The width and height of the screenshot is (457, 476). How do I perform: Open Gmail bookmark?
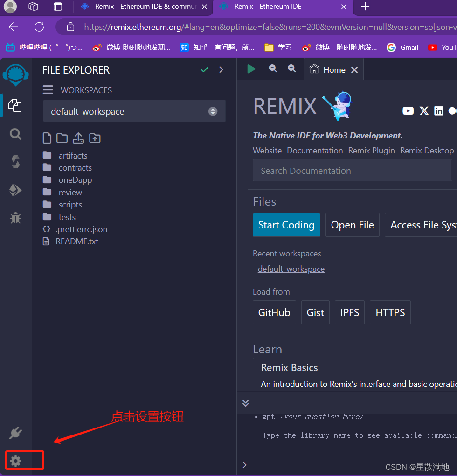click(x=402, y=48)
